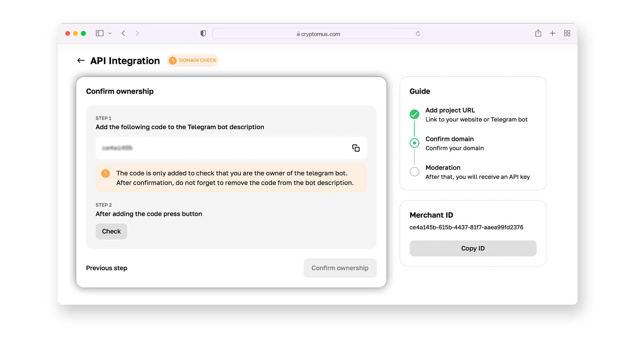Click the back arrow beside API Integration
The width and height of the screenshot is (644, 362).
(80, 60)
